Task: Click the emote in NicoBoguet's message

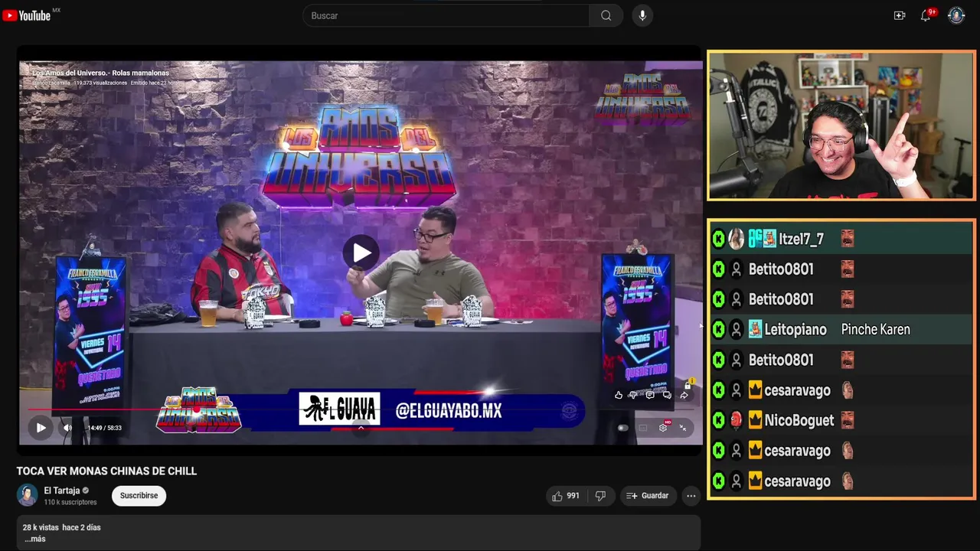Action: (848, 420)
